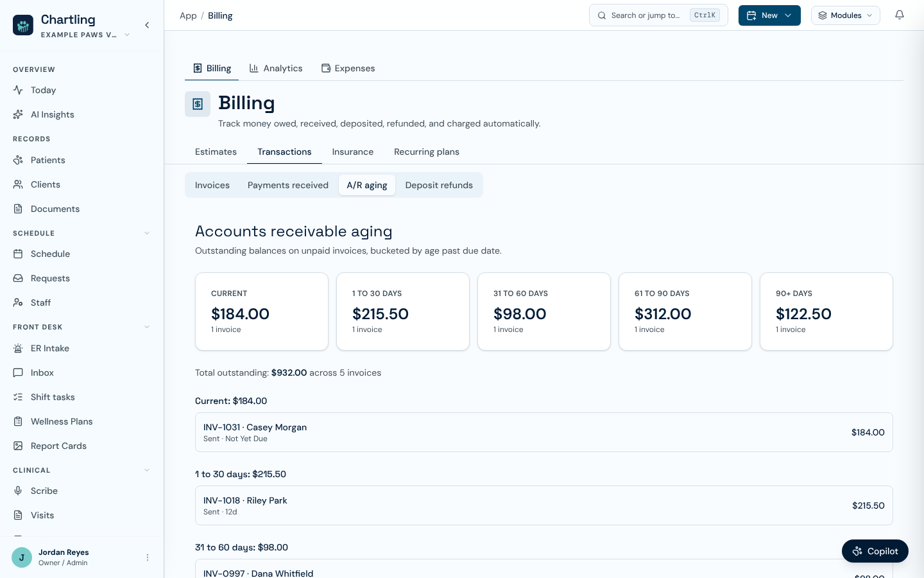Collapse the sidebar with the arrow

(147, 25)
